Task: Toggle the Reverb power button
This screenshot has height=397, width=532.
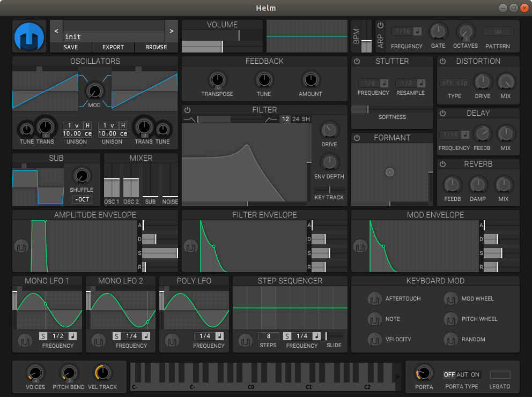Action: pos(443,164)
